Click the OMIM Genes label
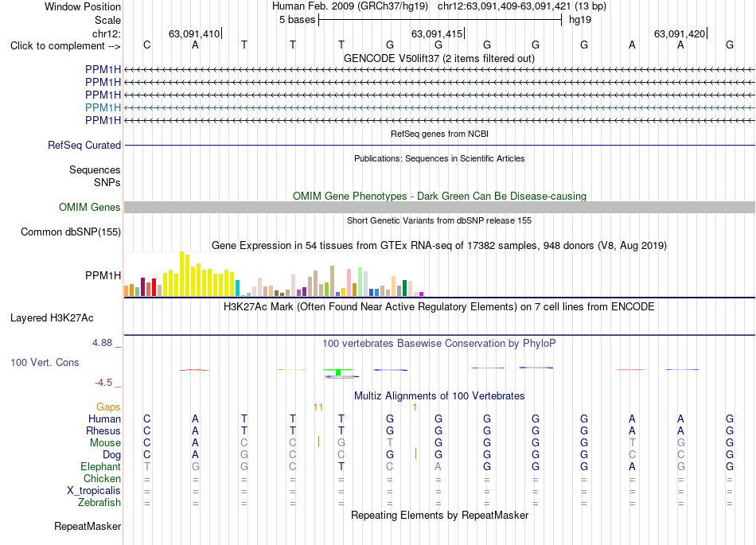 [x=89, y=207]
